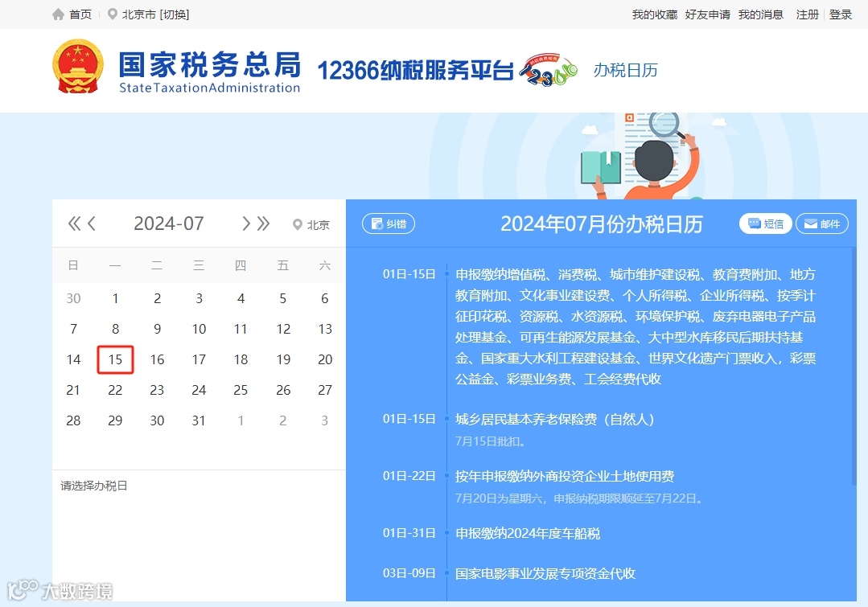Click the pin icon beside 北京 in calendar
The image size is (868, 607).
click(x=298, y=224)
